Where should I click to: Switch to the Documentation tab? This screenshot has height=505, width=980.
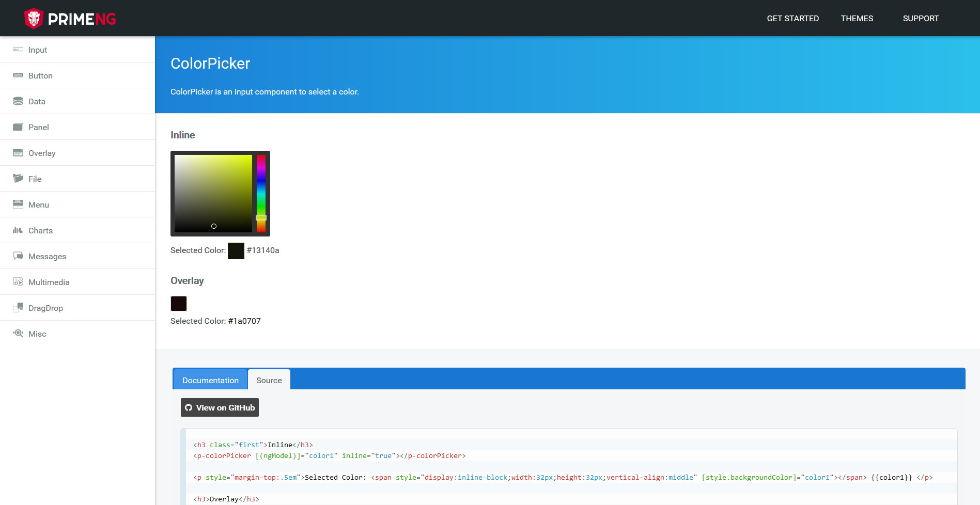coord(210,380)
